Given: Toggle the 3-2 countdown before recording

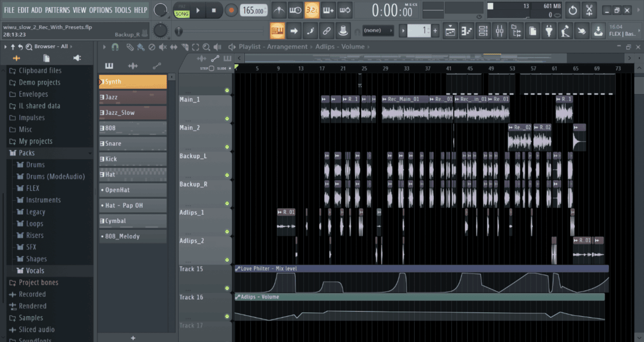Looking at the screenshot, I should pyautogui.click(x=312, y=10).
